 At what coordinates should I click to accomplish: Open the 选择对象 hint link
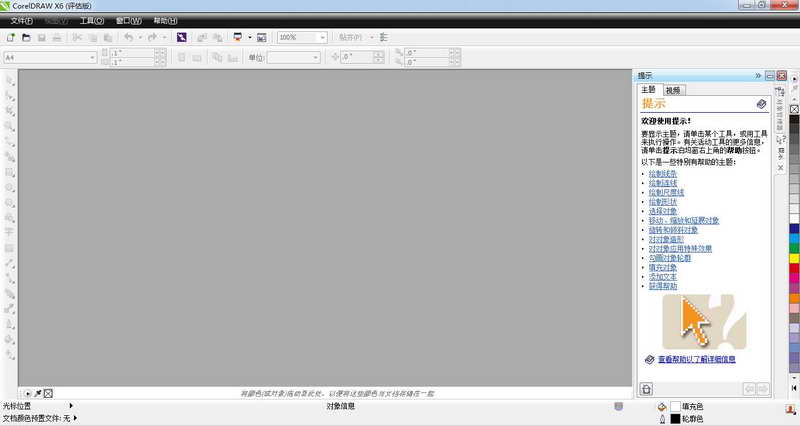click(663, 211)
